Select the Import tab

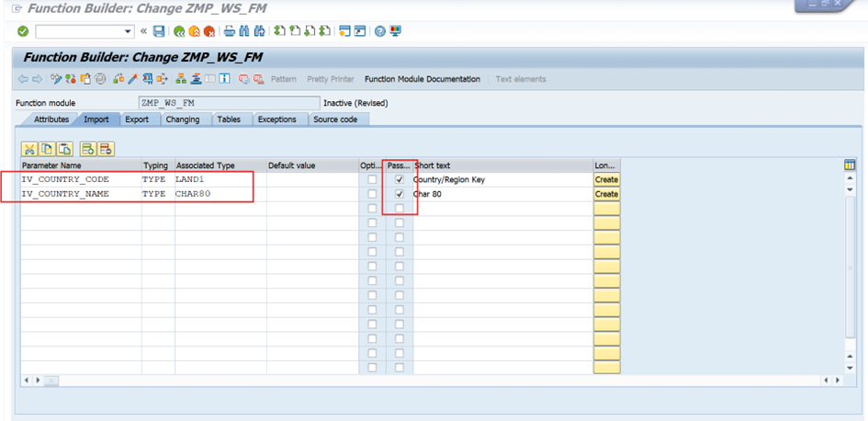point(96,119)
